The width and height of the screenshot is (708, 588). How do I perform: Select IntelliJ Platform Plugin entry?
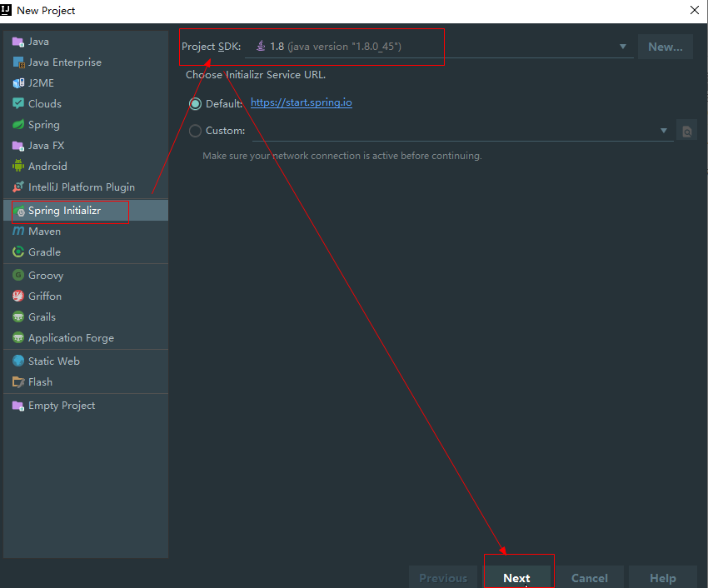click(x=86, y=187)
